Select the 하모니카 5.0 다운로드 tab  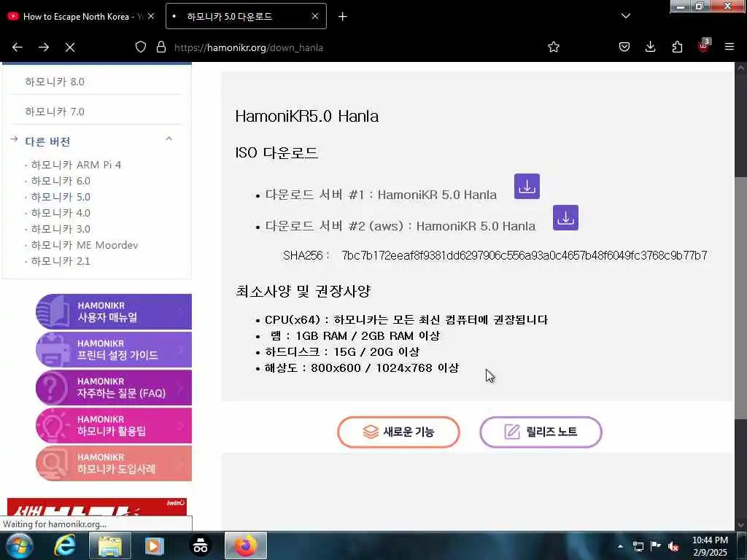246,17
